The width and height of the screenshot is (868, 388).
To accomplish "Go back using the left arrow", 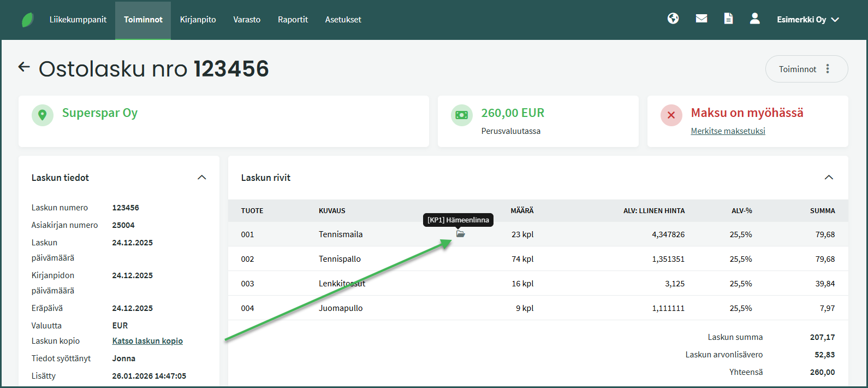I will coord(24,67).
